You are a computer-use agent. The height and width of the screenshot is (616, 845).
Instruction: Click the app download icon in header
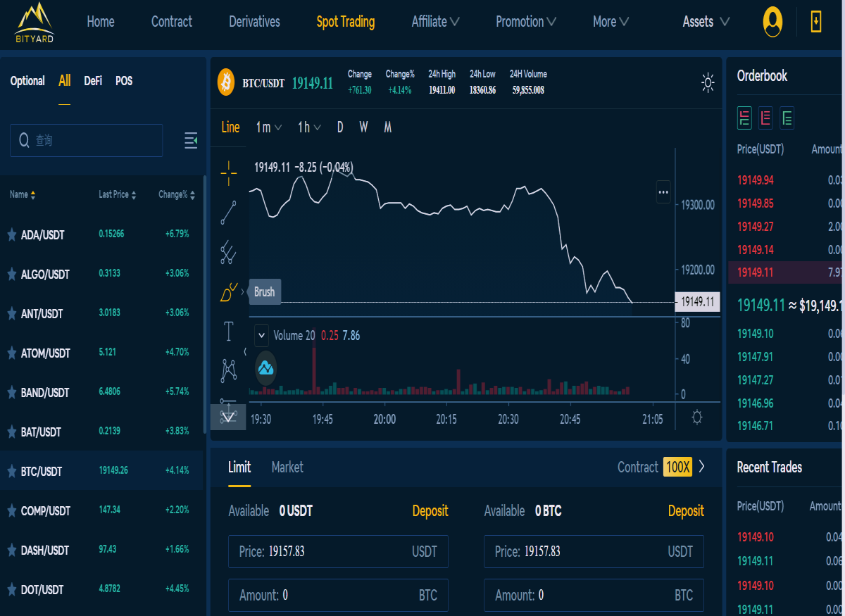[x=816, y=22]
